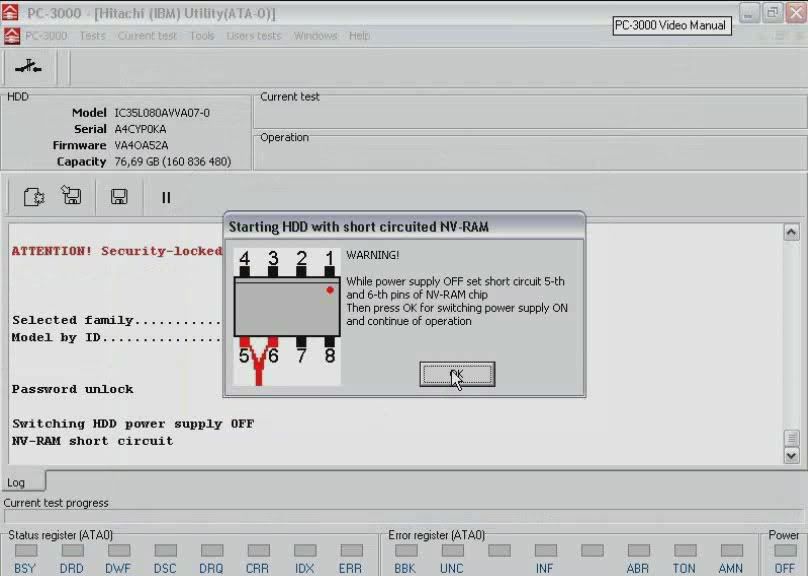Open the Tools menu
The width and height of the screenshot is (808, 576).
[202, 36]
